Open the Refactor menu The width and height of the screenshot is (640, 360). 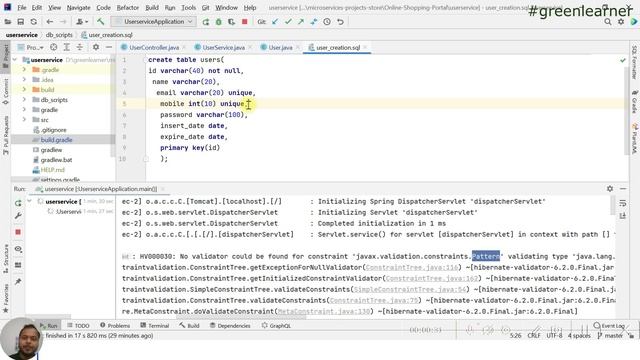point(128,7)
